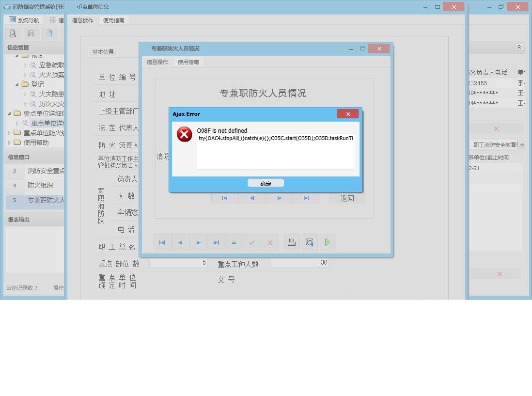Open print preview via the magnifier icon
The image size is (532, 396).
[310, 242]
